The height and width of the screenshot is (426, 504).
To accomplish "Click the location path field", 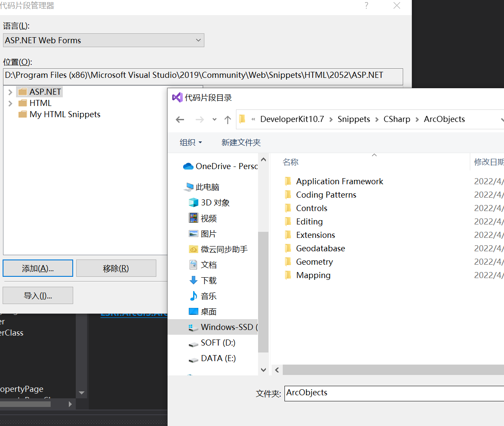I will click(203, 76).
